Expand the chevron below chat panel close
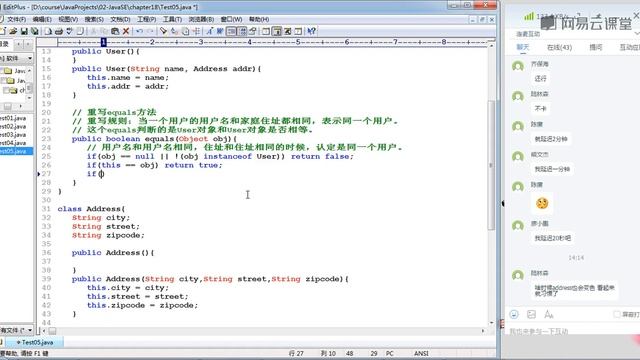 [x=637, y=33]
